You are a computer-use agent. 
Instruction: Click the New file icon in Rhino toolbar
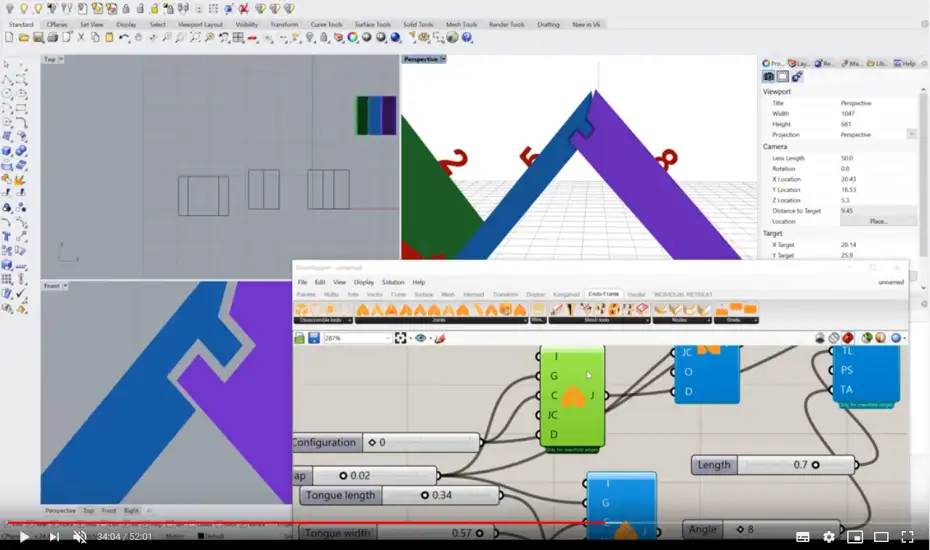(x=9, y=37)
